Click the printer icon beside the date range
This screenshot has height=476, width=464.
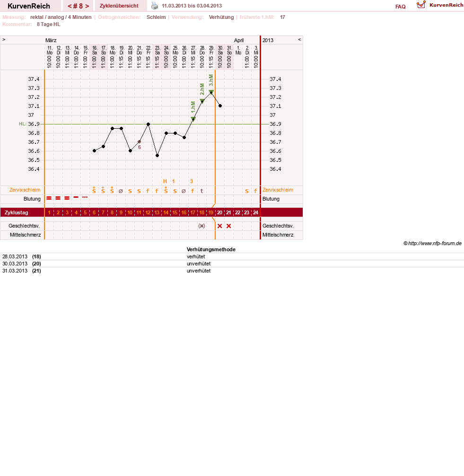(155, 6)
